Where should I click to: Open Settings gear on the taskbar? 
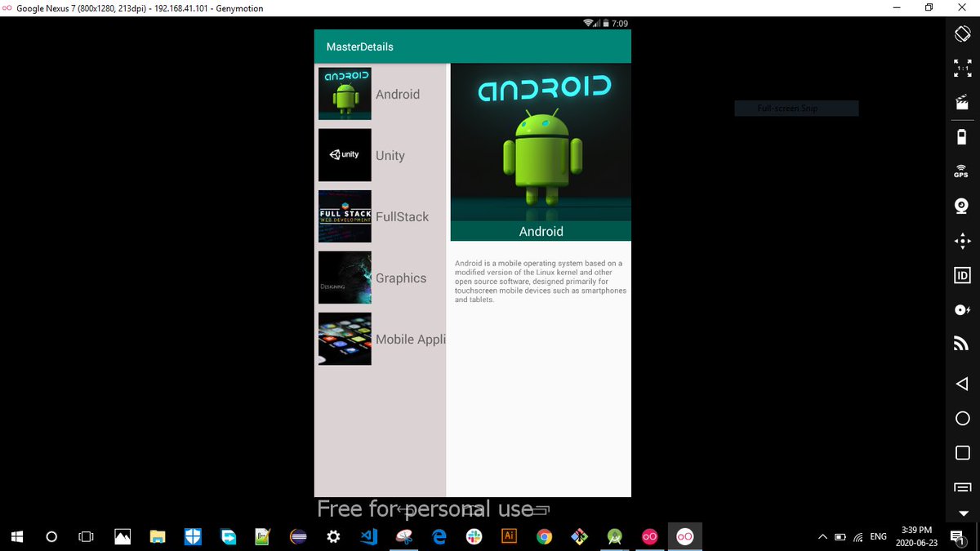[x=333, y=536]
